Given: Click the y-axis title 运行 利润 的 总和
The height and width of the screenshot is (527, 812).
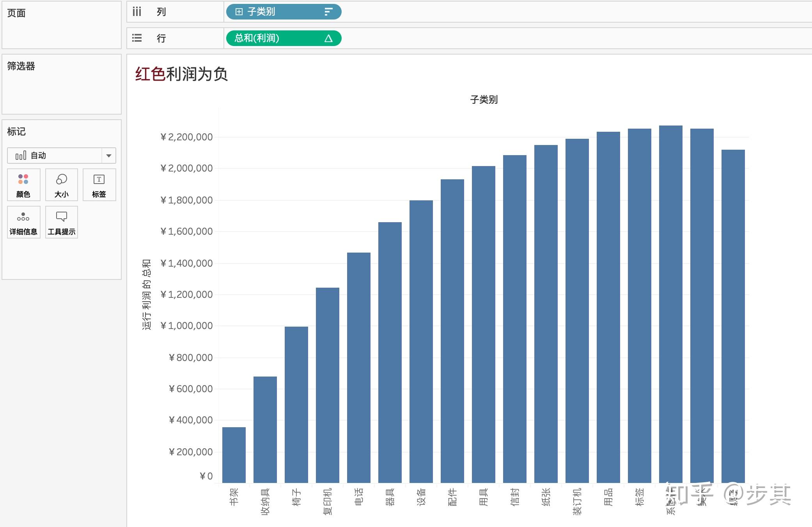Looking at the screenshot, I should [146, 294].
